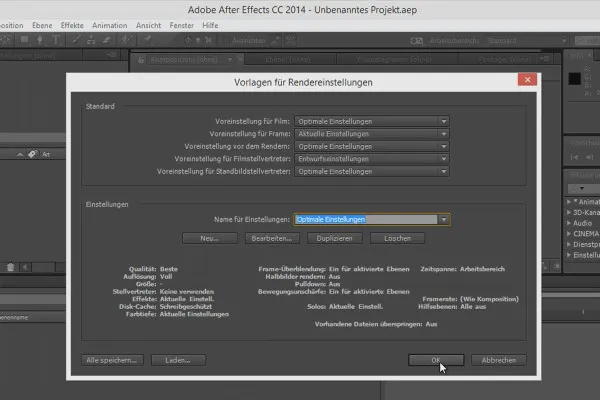Open Voreinstellung für Standbildstellvertreter dropdown

[372, 171]
